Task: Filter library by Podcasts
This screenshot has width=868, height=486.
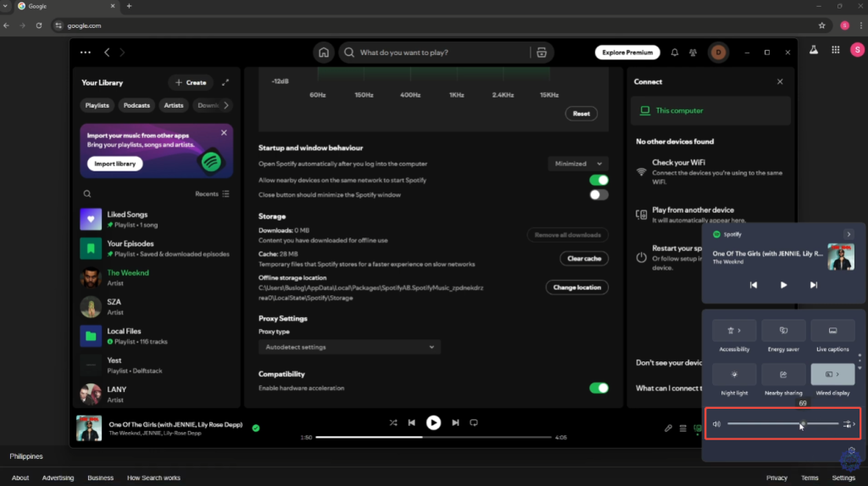Action: click(x=136, y=105)
